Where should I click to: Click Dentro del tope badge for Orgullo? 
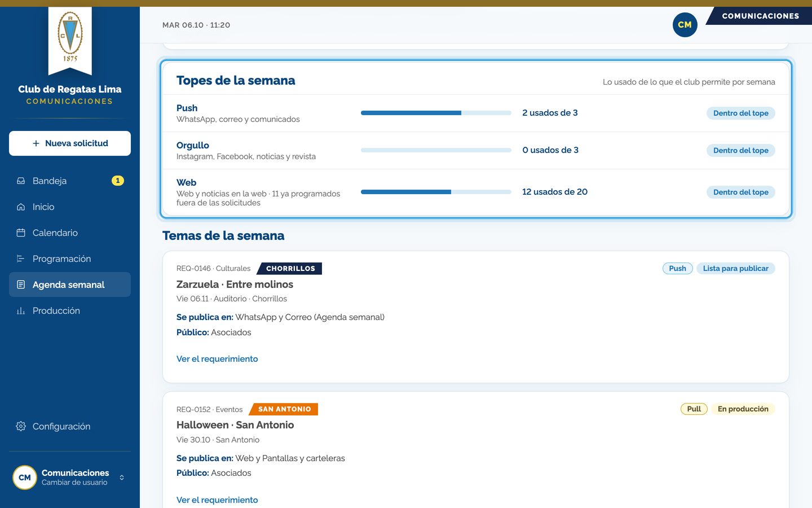[x=741, y=150]
